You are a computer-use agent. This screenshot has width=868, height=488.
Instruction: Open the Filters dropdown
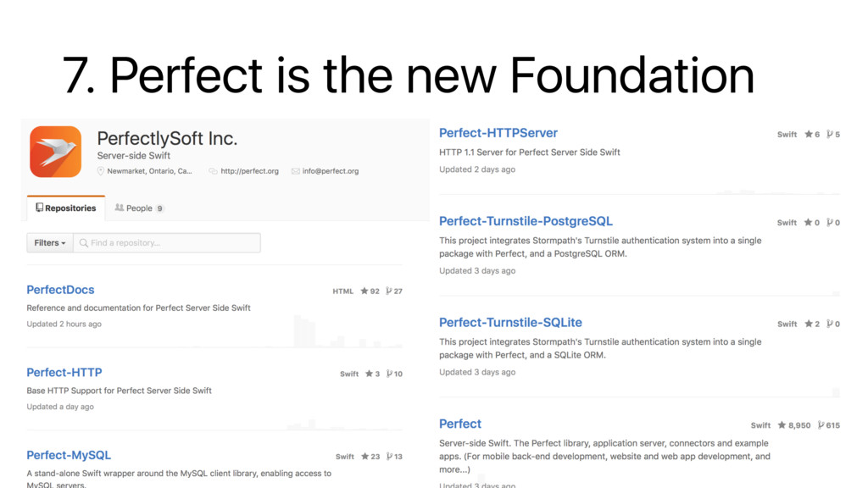49,243
